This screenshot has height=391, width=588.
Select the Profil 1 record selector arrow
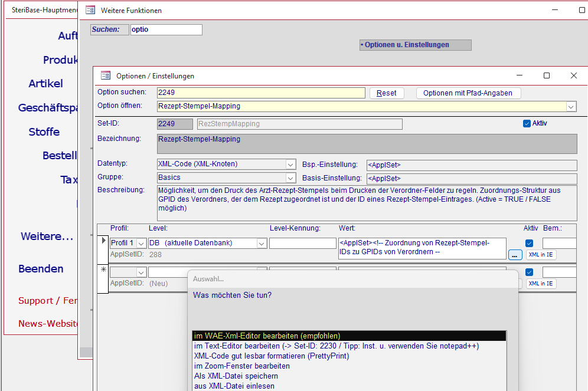pos(103,241)
